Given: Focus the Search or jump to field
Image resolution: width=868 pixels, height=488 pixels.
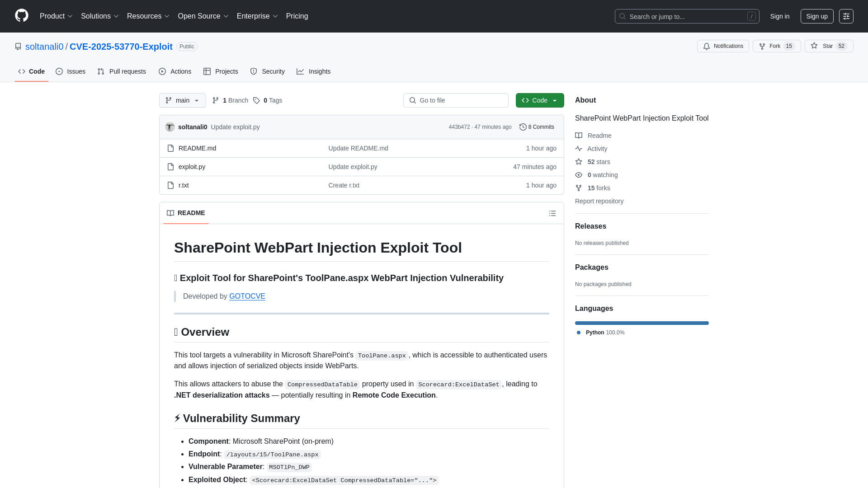Looking at the screenshot, I should (687, 16).
